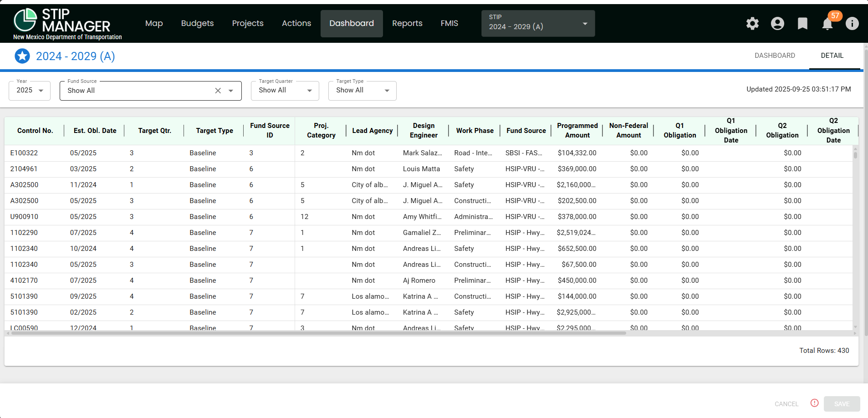This screenshot has height=418, width=868.
Task: Click the $450,000.00 programmed amount
Action: coord(577,280)
